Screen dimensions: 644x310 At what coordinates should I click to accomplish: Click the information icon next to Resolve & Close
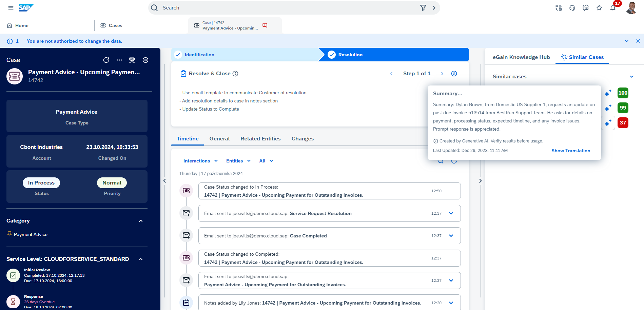(x=235, y=74)
